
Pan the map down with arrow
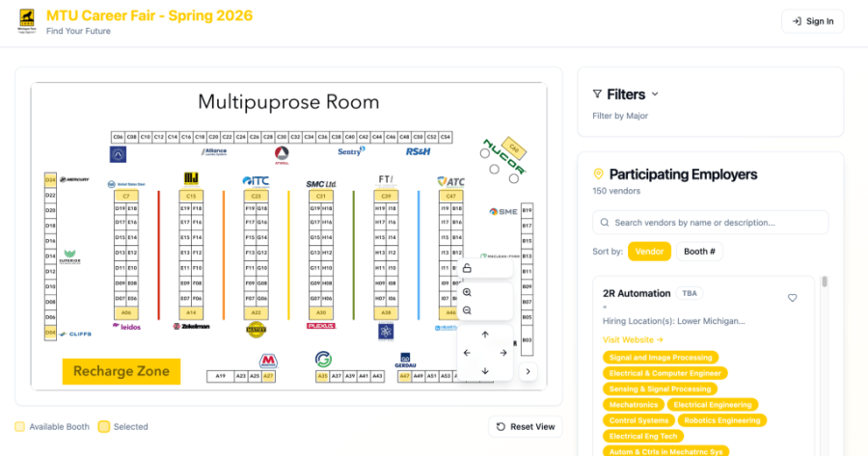485,371
